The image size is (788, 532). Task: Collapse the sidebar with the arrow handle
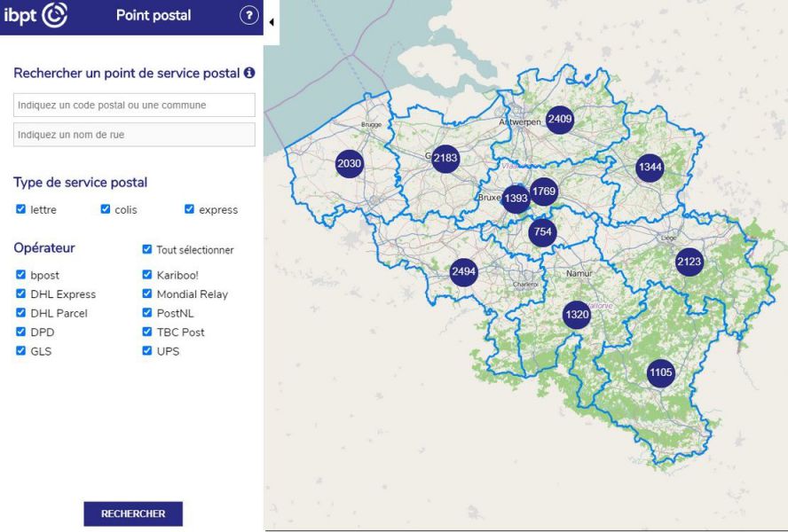(x=271, y=21)
